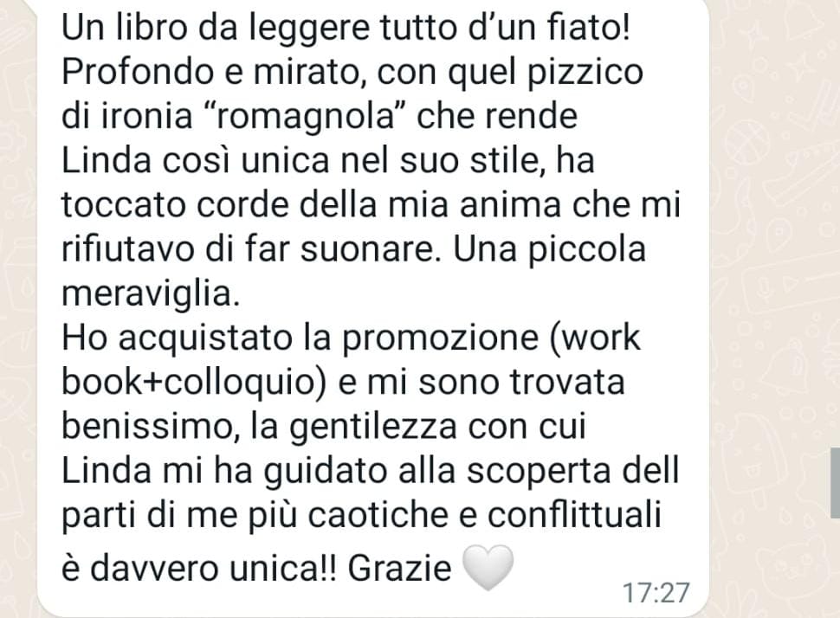This screenshot has height=618, width=840.
Task: Click the 17:27 message timestamp
Action: pos(656,593)
